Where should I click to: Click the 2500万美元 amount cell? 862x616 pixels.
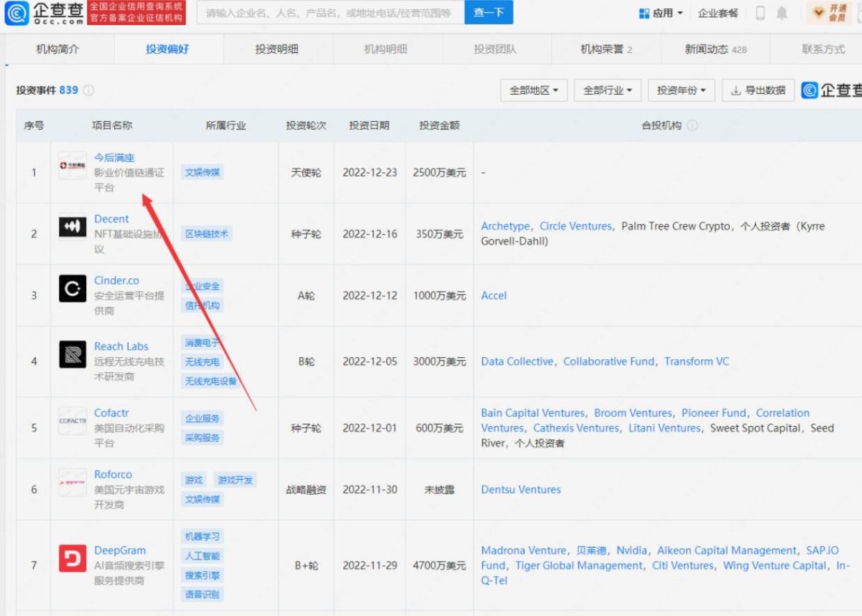click(x=439, y=173)
